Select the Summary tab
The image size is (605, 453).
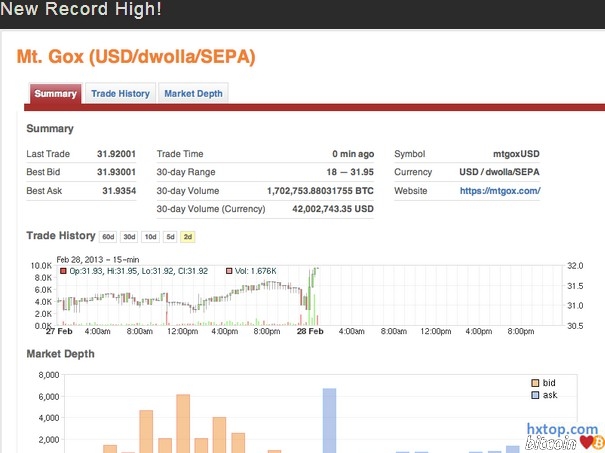tap(55, 94)
